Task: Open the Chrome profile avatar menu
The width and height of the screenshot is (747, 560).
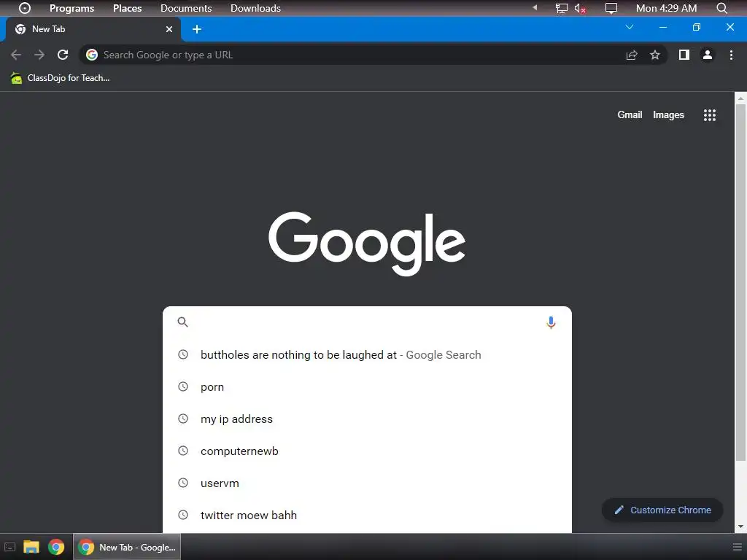Action: 708,55
